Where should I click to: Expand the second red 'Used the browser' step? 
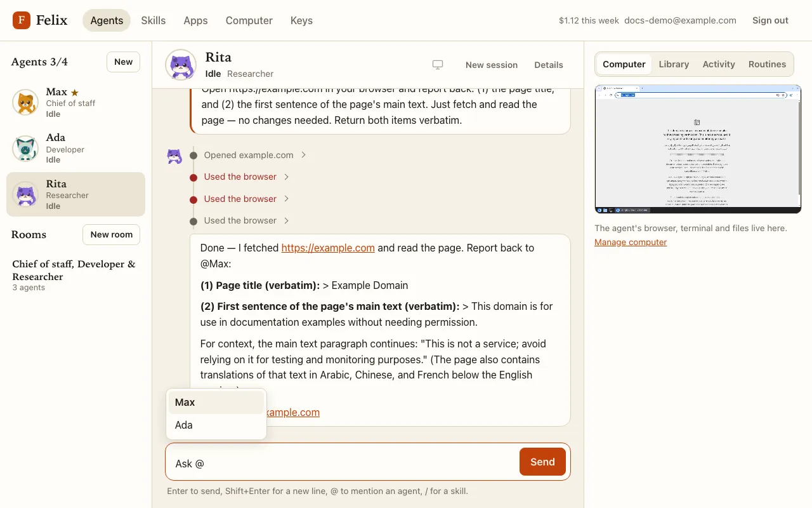pos(246,199)
